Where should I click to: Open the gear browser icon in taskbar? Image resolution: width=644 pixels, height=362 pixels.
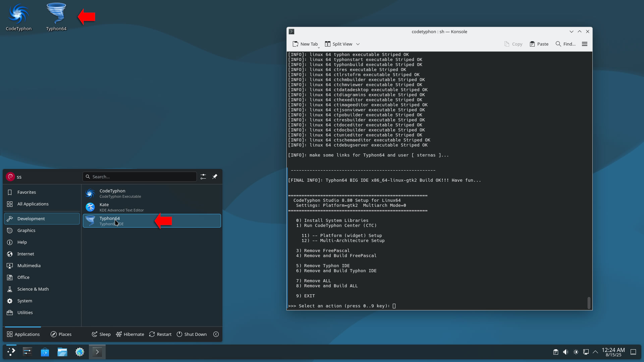pos(80,352)
